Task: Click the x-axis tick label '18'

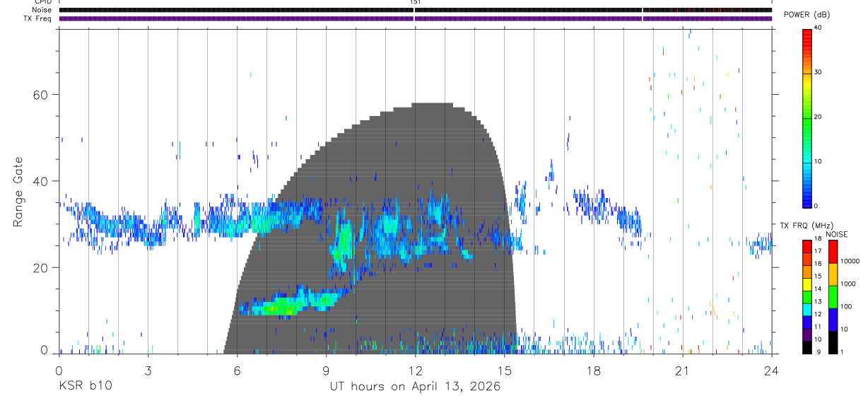Action: pyautogui.click(x=593, y=370)
